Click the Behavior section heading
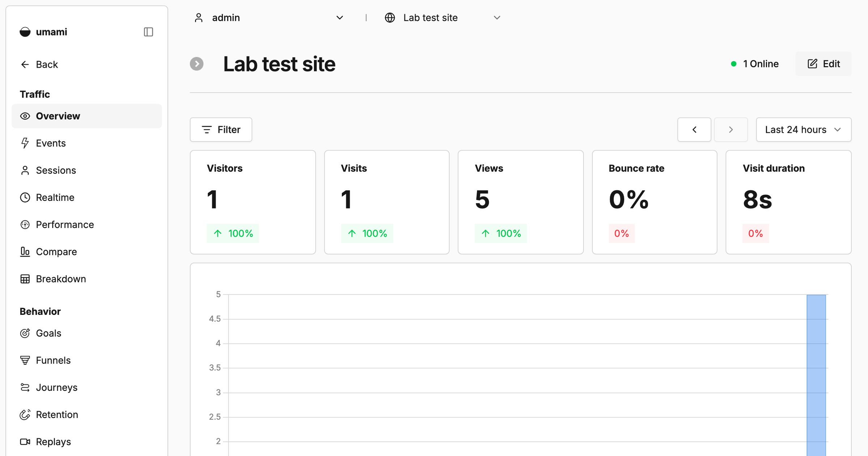The width and height of the screenshot is (868, 456). [x=40, y=312]
